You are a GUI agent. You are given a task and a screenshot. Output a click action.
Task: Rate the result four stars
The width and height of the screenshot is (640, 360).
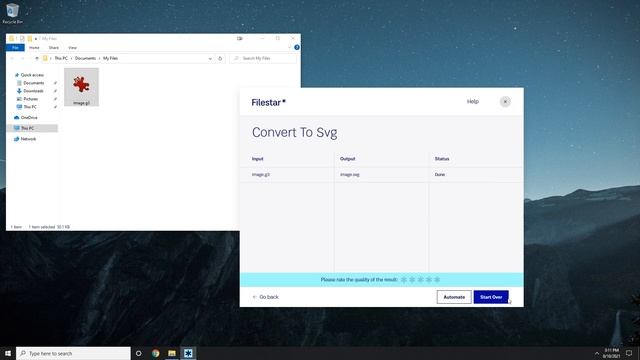click(x=429, y=280)
